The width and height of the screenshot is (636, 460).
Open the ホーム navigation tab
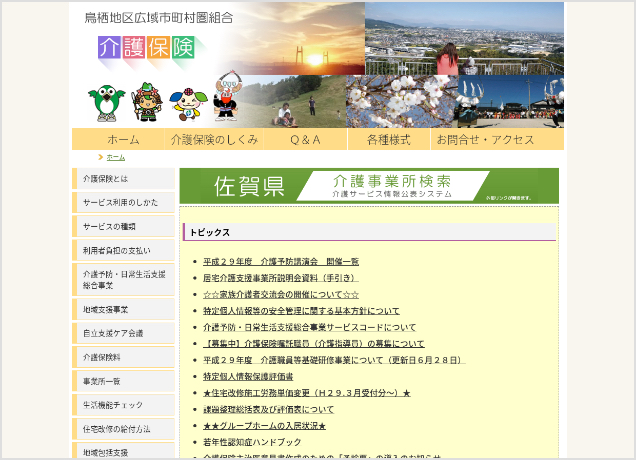pyautogui.click(x=123, y=140)
